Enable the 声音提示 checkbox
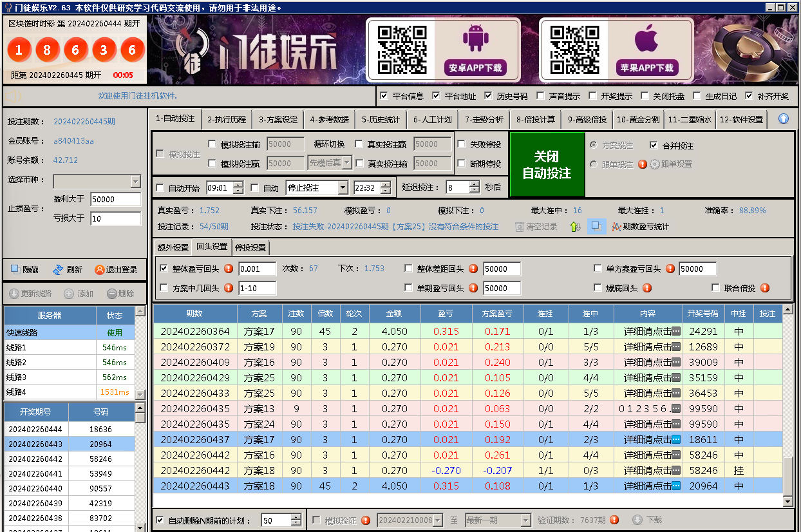The height and width of the screenshot is (532, 801). click(542, 96)
